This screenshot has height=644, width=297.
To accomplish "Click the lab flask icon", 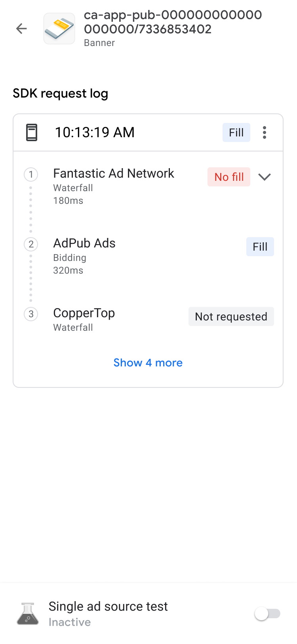I will [x=28, y=614].
